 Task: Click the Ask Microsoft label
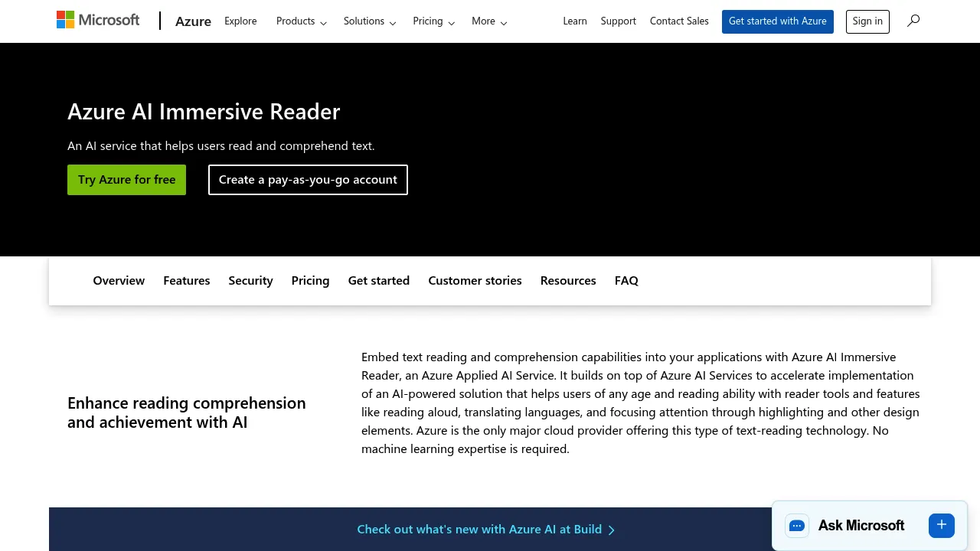[x=861, y=526]
